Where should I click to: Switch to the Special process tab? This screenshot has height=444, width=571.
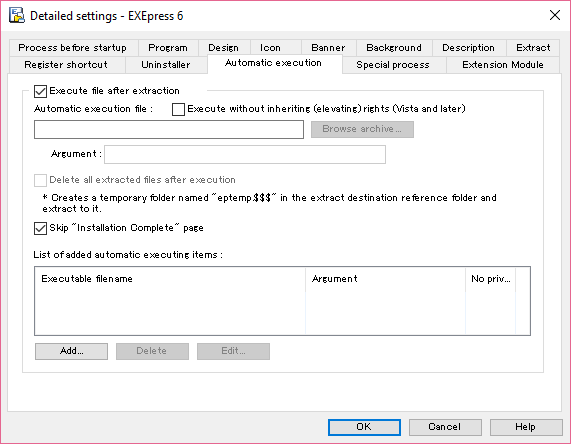(x=393, y=65)
